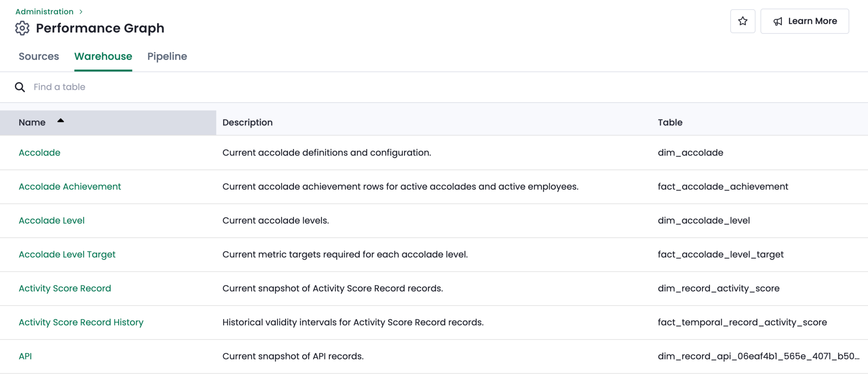Select the dim_accolade_level table name
Image resolution: width=868 pixels, height=378 pixels.
click(x=704, y=221)
